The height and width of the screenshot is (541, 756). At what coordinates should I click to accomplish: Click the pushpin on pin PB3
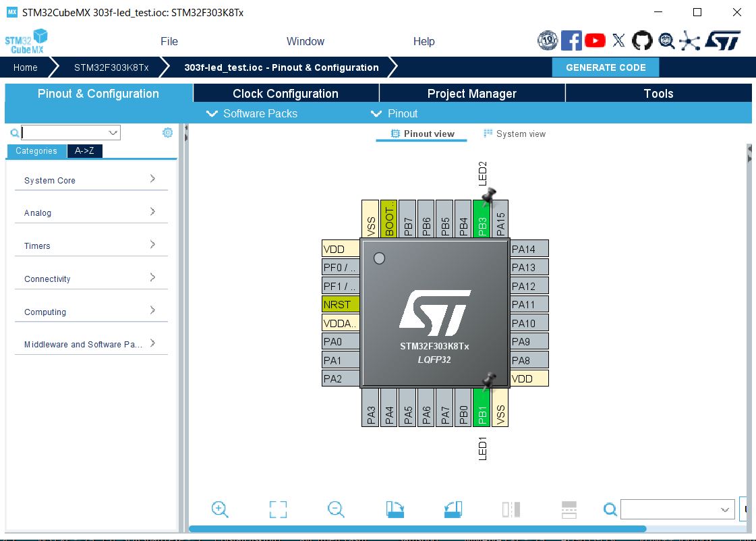[489, 196]
